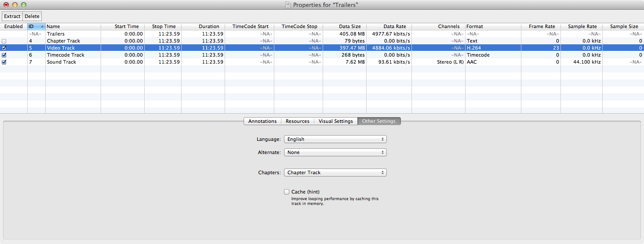
Task: Switch to the Resources tab
Action: pos(298,121)
